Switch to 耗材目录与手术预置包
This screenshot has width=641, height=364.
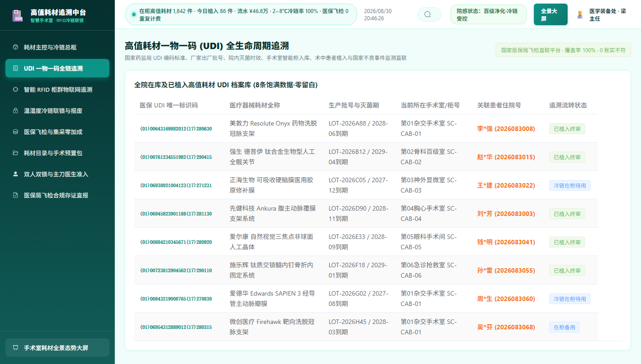57,153
